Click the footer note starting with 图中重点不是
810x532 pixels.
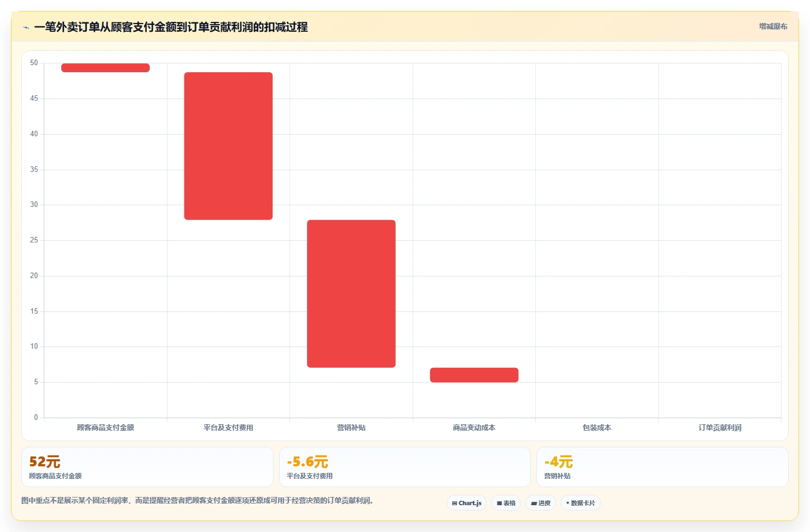click(x=198, y=500)
